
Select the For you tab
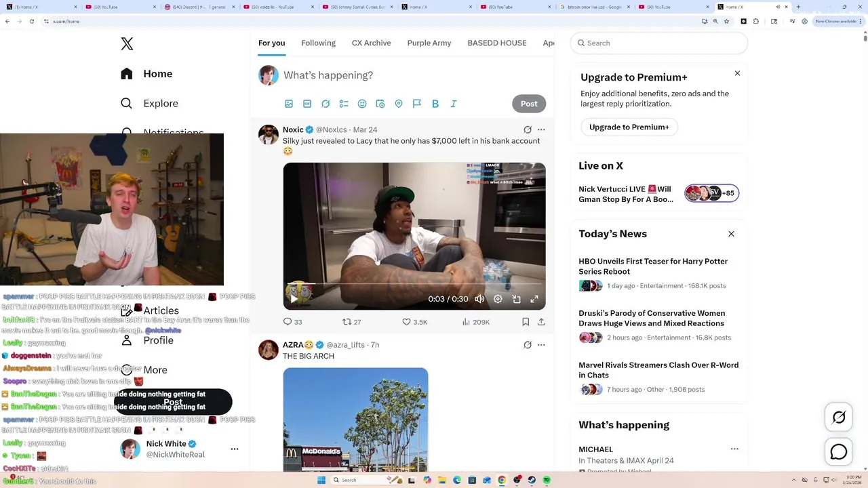coord(271,43)
